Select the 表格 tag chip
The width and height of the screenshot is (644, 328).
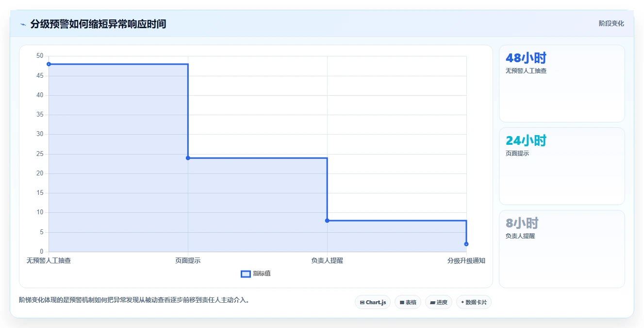point(408,302)
